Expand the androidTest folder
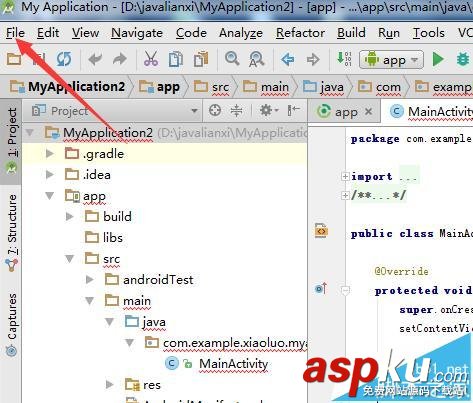 [90, 279]
